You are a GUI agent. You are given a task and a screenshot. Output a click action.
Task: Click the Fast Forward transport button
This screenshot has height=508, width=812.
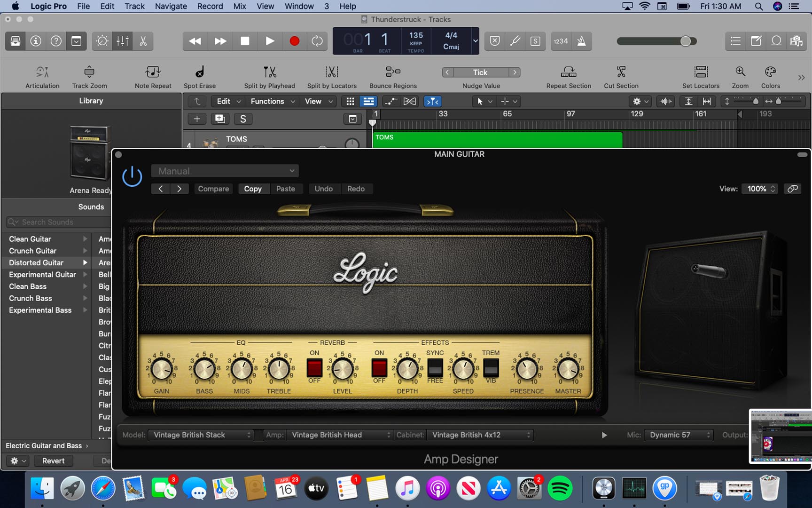pos(220,41)
